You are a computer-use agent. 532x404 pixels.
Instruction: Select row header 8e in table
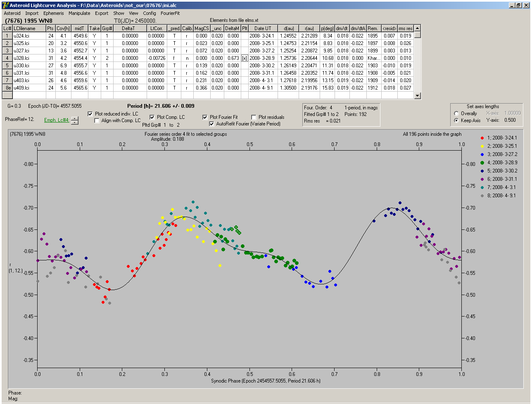tap(7, 88)
